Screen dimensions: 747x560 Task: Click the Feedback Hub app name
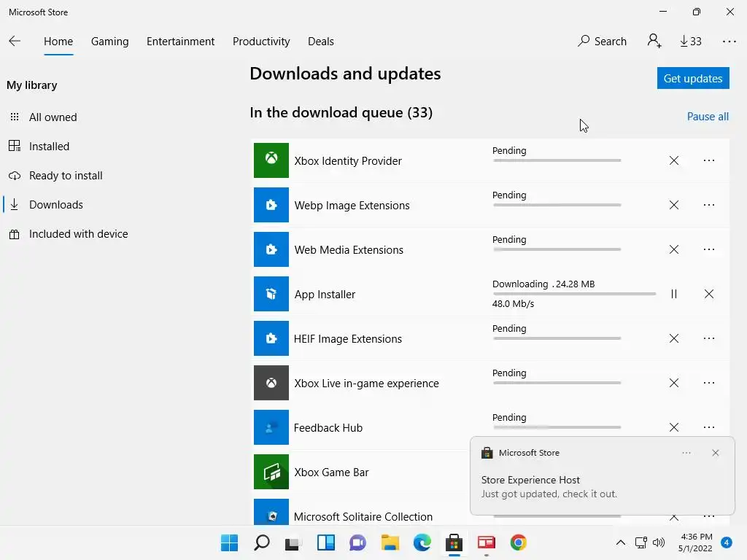tap(328, 427)
